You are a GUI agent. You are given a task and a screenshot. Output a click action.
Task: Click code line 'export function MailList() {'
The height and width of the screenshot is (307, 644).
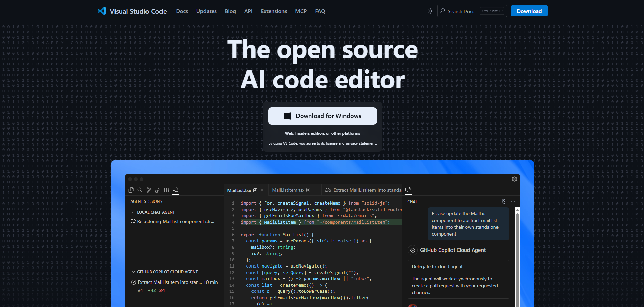[x=277, y=235]
